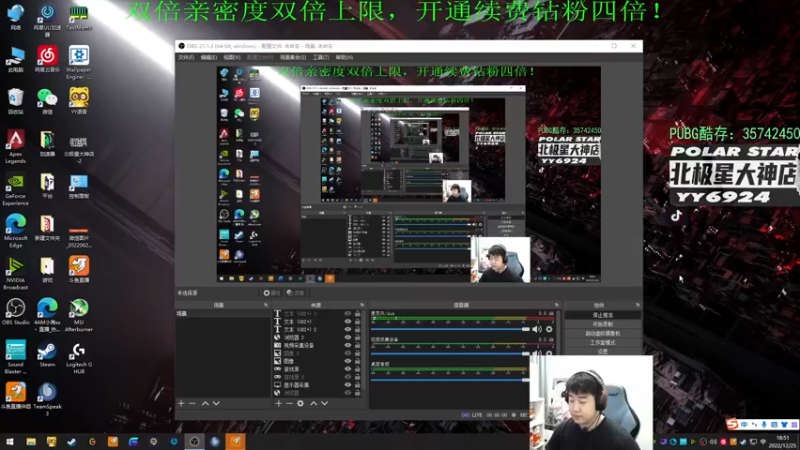This screenshot has height=450, width=800.
Task: Move scene up with the up arrow
Action: tap(205, 403)
